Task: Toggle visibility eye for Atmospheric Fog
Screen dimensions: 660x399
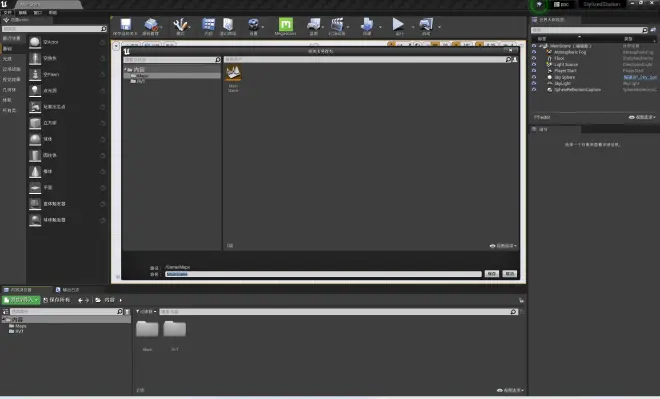Action: (534, 52)
